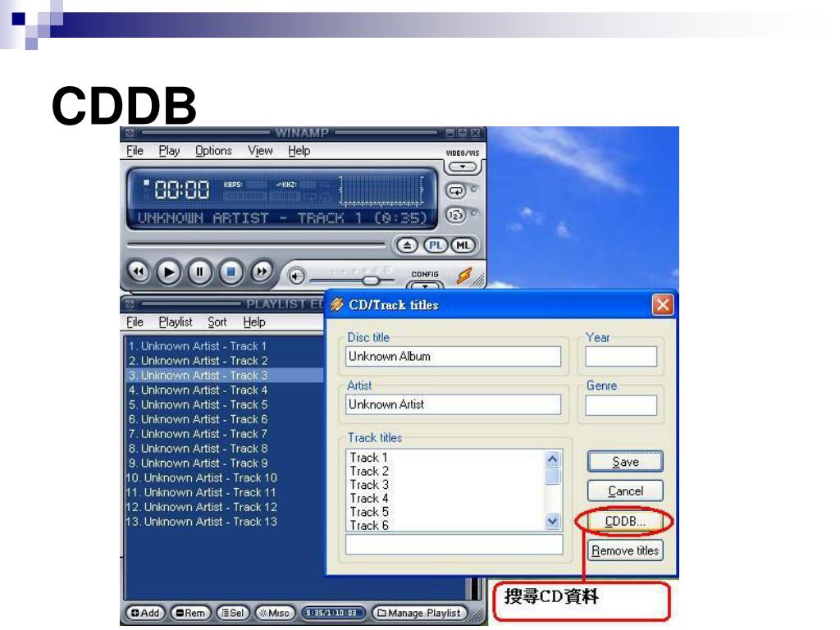Toggle the repeat button in Winamp
The width and height of the screenshot is (840, 630).
click(x=455, y=190)
